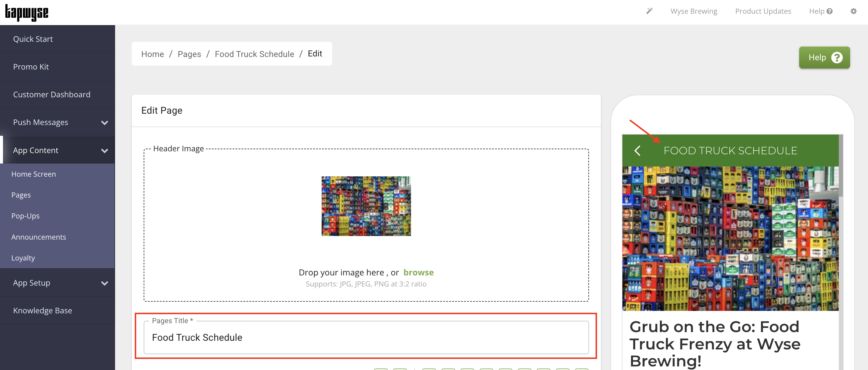Click the Pages Title input field
This screenshot has height=370, width=868.
pos(366,337)
